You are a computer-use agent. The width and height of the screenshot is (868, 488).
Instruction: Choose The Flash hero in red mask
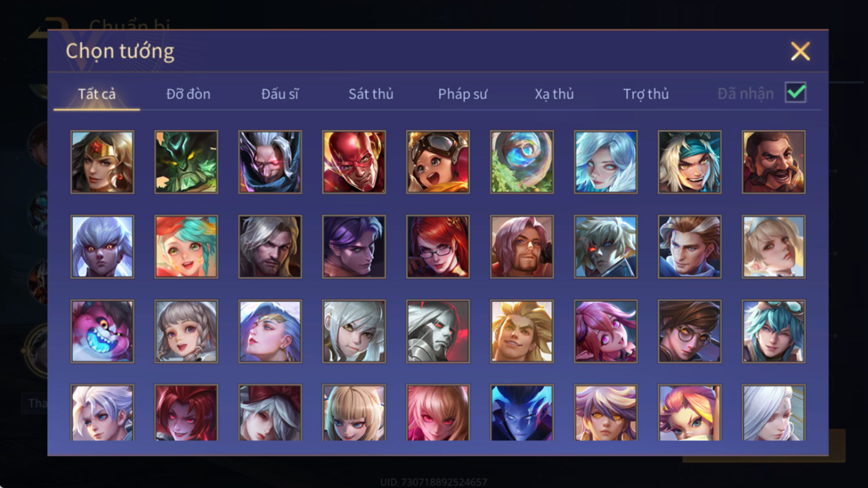tap(354, 162)
